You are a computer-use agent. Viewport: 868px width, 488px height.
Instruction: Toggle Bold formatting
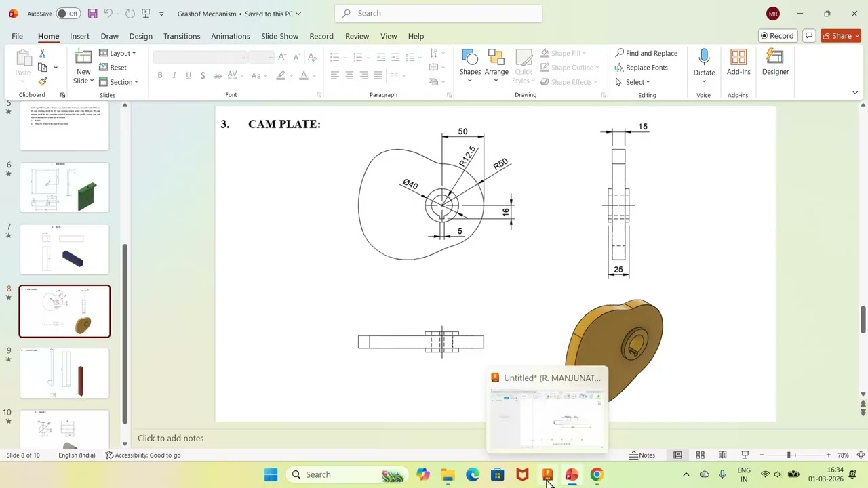click(160, 75)
